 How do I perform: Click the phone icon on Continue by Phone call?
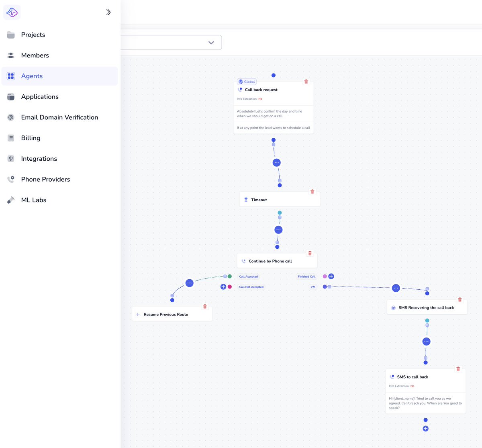click(x=243, y=261)
